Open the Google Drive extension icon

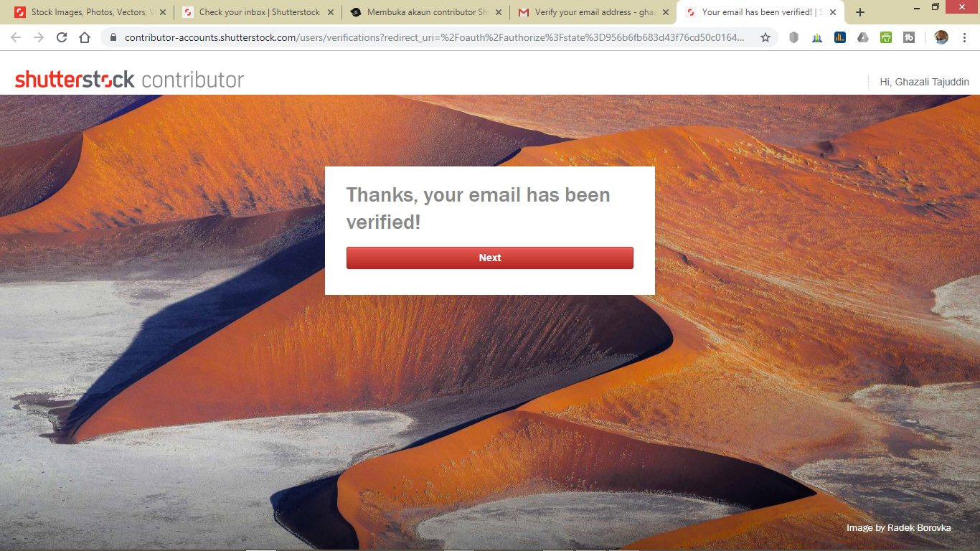pyautogui.click(x=863, y=37)
